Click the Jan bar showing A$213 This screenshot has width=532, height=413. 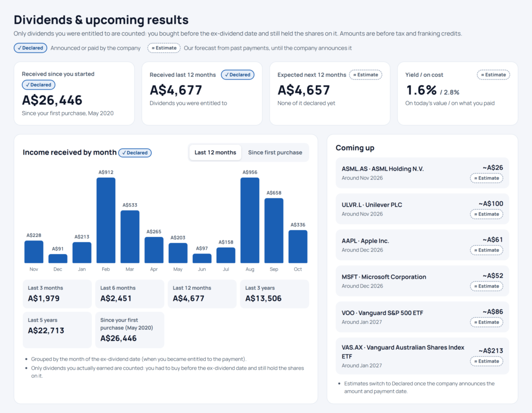click(x=82, y=252)
